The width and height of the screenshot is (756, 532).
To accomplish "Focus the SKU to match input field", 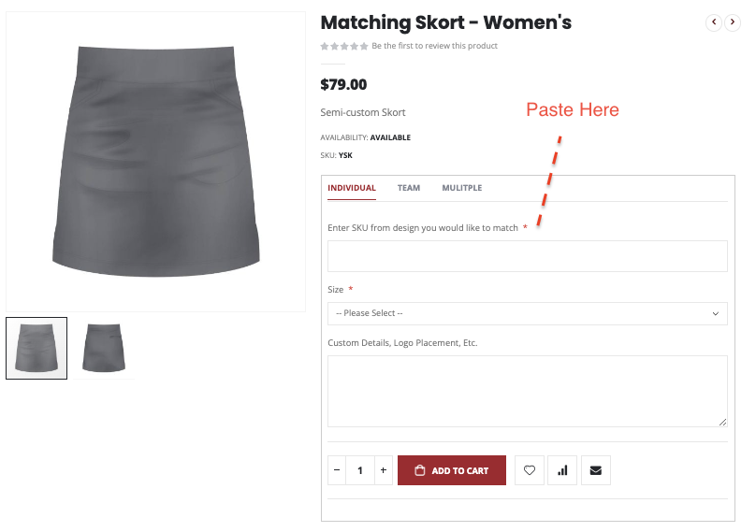I will click(x=527, y=256).
